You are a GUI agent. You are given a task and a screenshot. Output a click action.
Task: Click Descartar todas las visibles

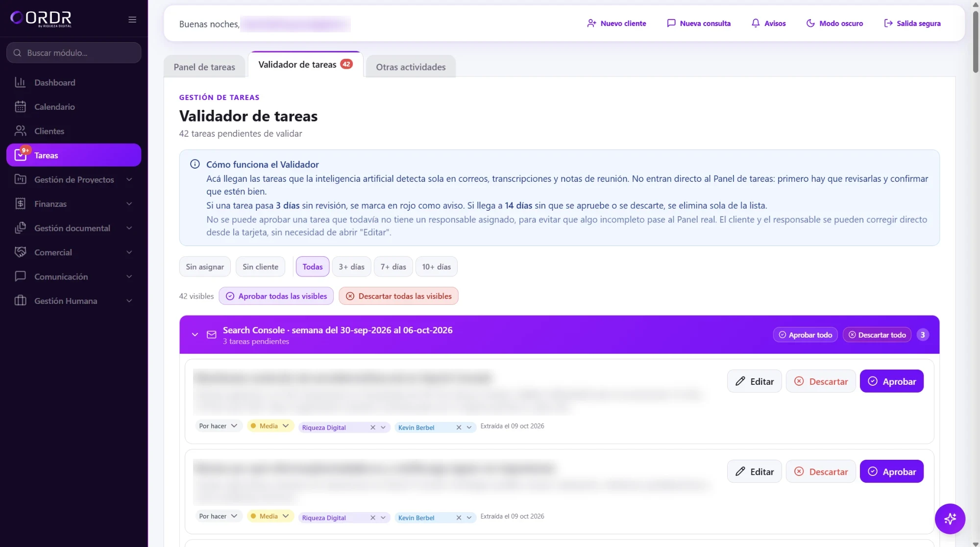click(398, 296)
